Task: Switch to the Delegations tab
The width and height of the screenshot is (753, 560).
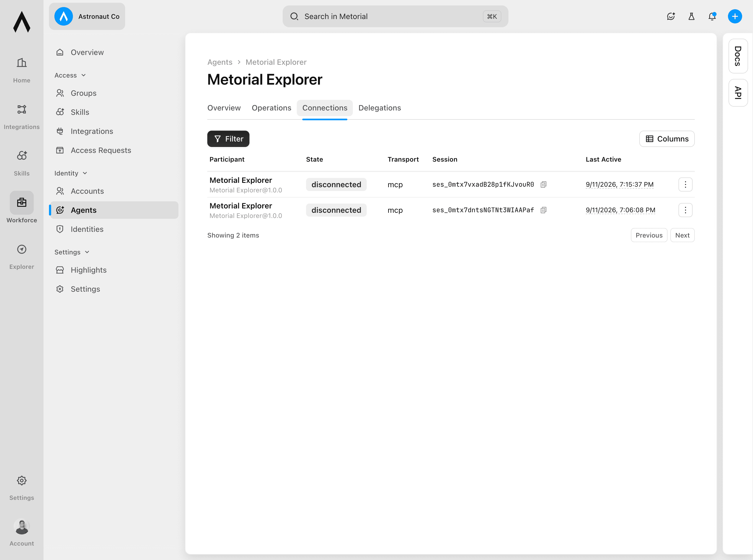Action: click(x=379, y=108)
